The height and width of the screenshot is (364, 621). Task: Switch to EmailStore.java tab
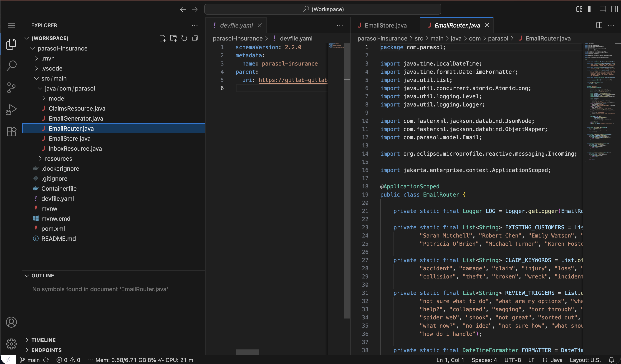click(x=385, y=25)
